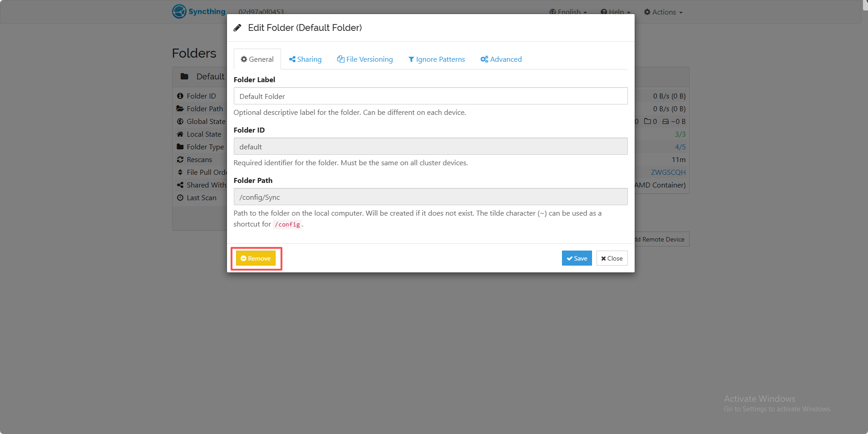868x434 pixels.
Task: Click the File Versioning copy icon
Action: click(340, 59)
